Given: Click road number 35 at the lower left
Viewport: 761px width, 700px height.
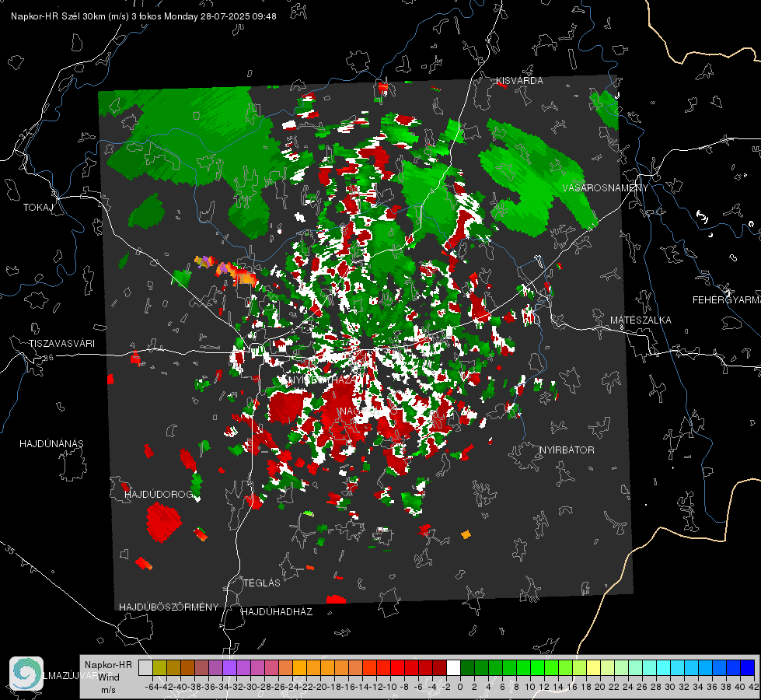Looking at the screenshot, I should pos(9,550).
